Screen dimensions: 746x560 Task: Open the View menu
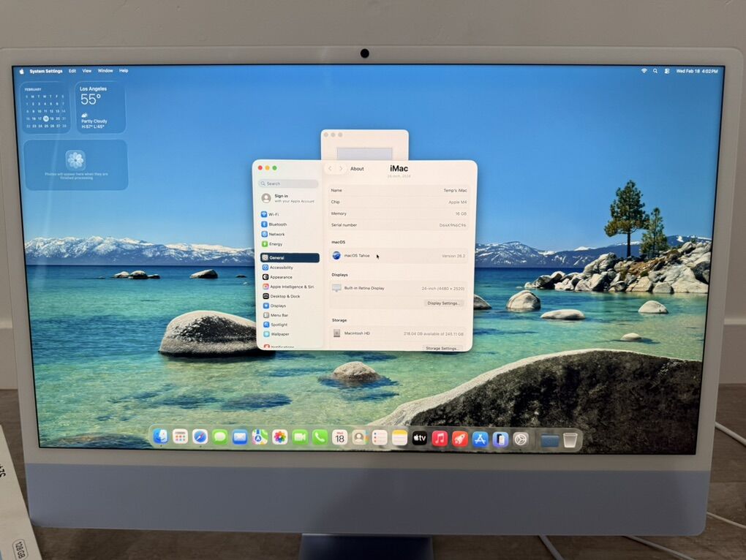pos(86,71)
